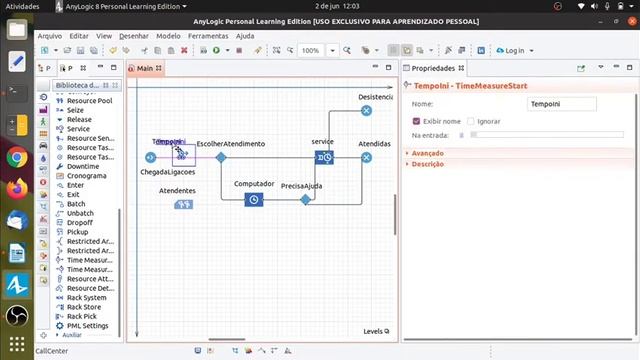Click the Levels button on the canvas
The width and height of the screenshot is (640, 360).
(x=376, y=331)
